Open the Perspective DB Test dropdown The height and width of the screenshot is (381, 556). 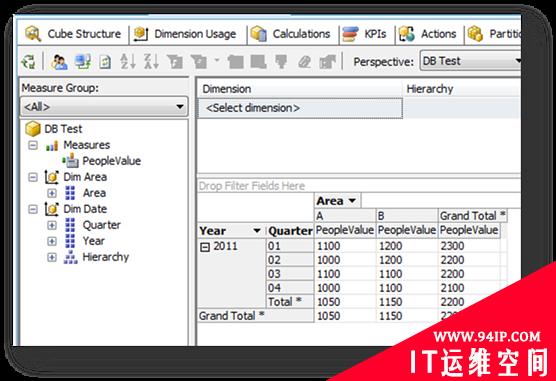click(517, 61)
